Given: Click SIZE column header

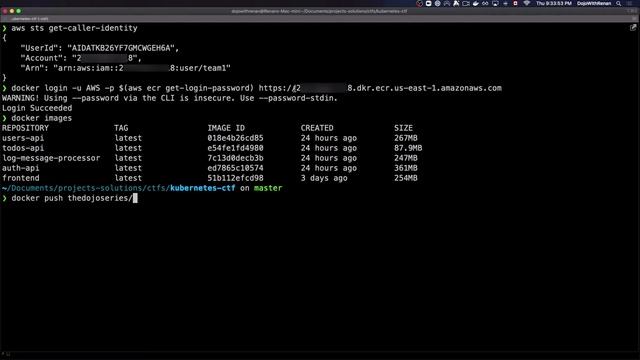Looking at the screenshot, I should click(403, 128).
